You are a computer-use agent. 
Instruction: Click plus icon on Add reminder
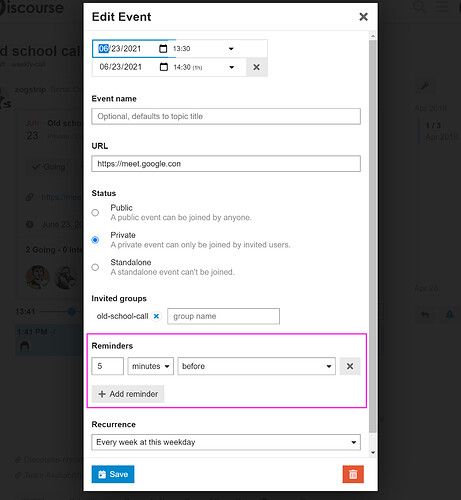(x=102, y=394)
